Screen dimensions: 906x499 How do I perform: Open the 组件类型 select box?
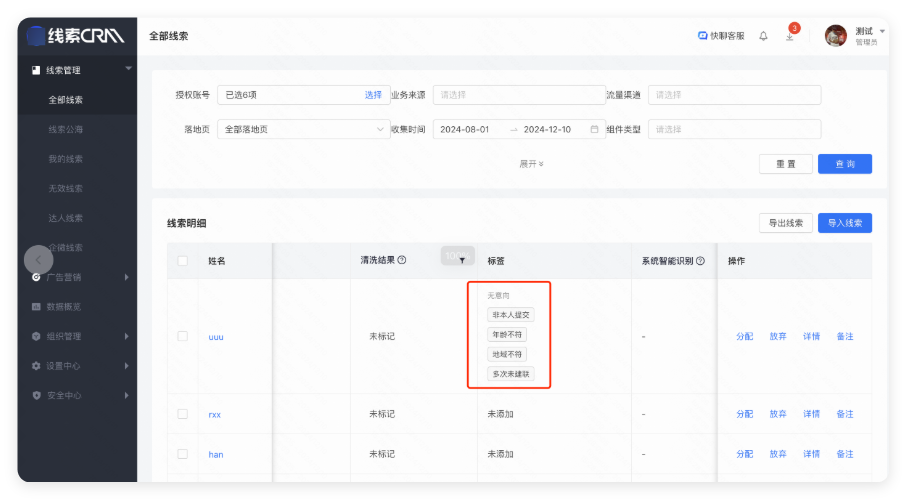point(734,129)
